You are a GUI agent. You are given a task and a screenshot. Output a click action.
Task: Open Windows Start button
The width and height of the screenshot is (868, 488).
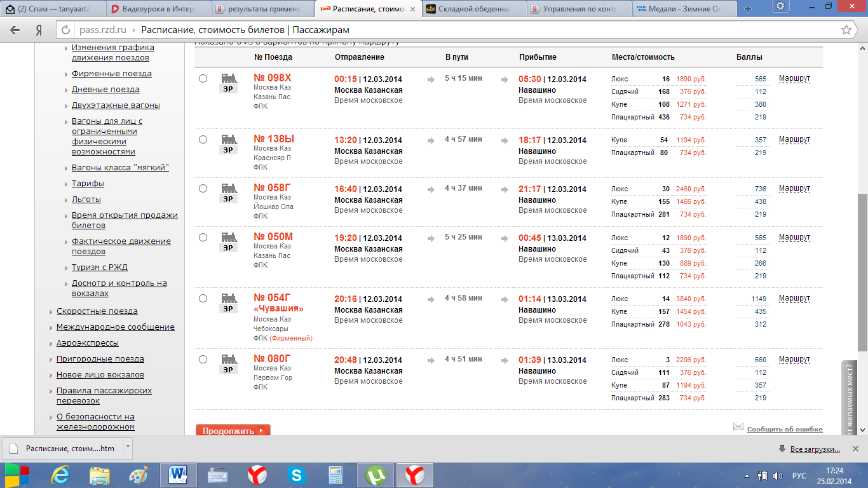pyautogui.click(x=17, y=475)
